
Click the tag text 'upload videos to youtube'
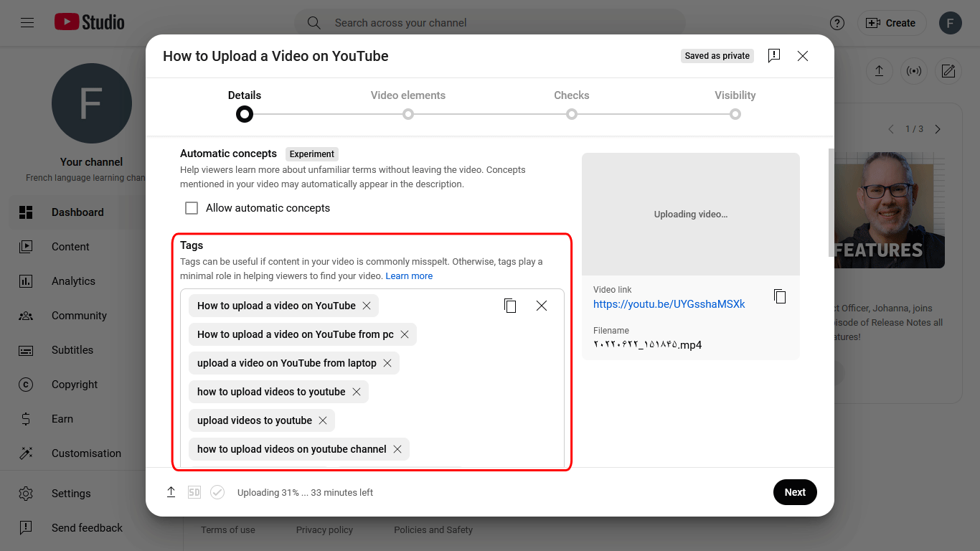coord(255,420)
